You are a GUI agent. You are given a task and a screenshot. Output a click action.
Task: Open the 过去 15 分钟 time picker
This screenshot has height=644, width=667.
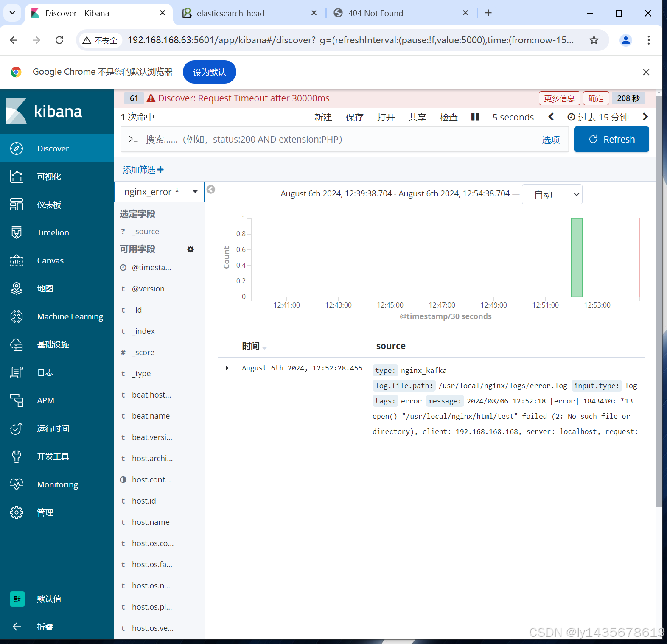click(598, 117)
